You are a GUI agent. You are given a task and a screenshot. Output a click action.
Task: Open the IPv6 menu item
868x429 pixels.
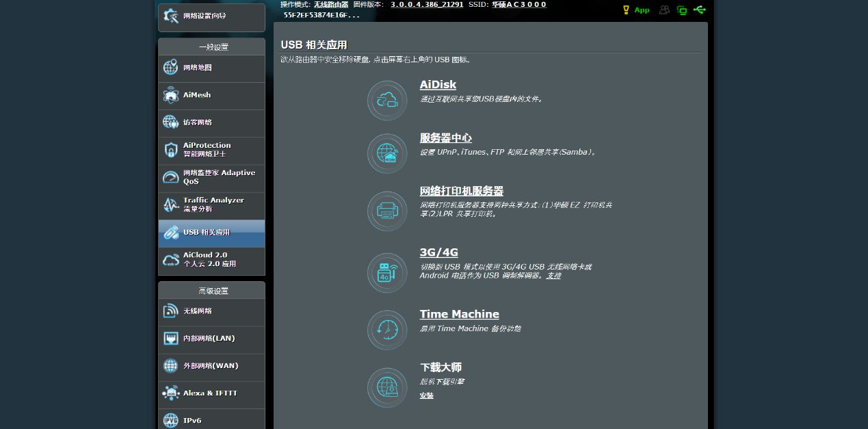[211, 419]
